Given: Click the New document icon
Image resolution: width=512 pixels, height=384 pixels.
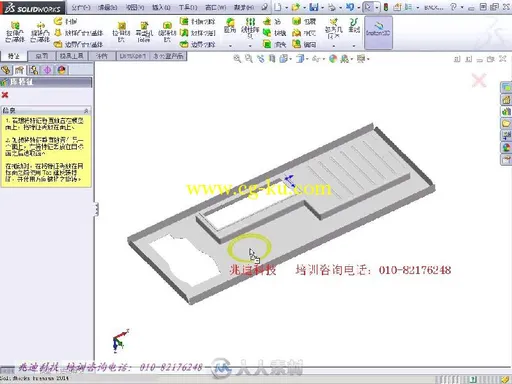Looking at the screenshot, I should [x=278, y=7].
